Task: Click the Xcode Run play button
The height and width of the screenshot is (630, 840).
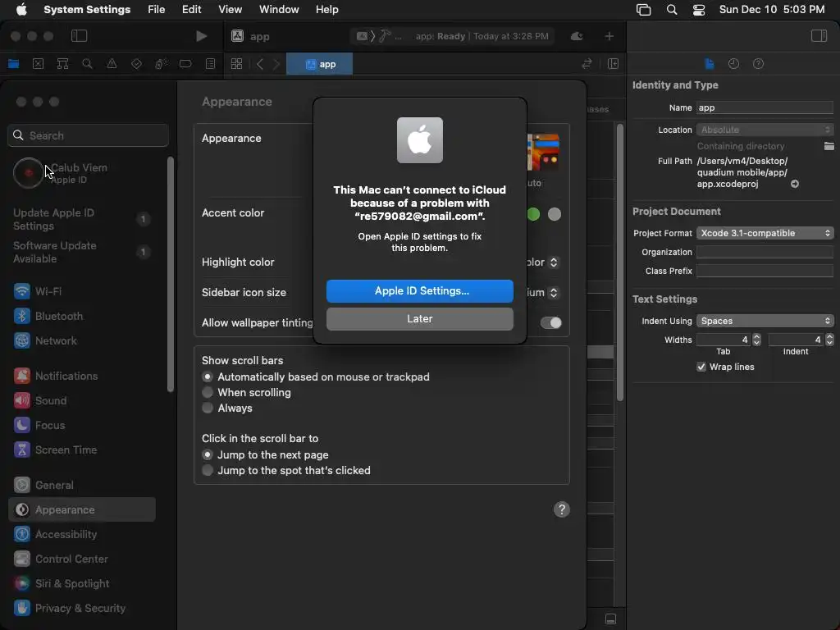Action: tap(202, 36)
